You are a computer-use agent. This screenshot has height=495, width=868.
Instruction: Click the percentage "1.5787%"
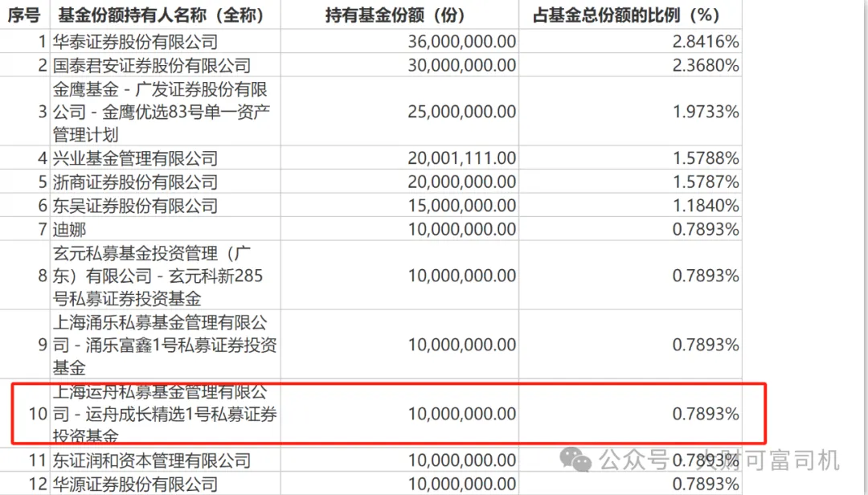click(706, 182)
